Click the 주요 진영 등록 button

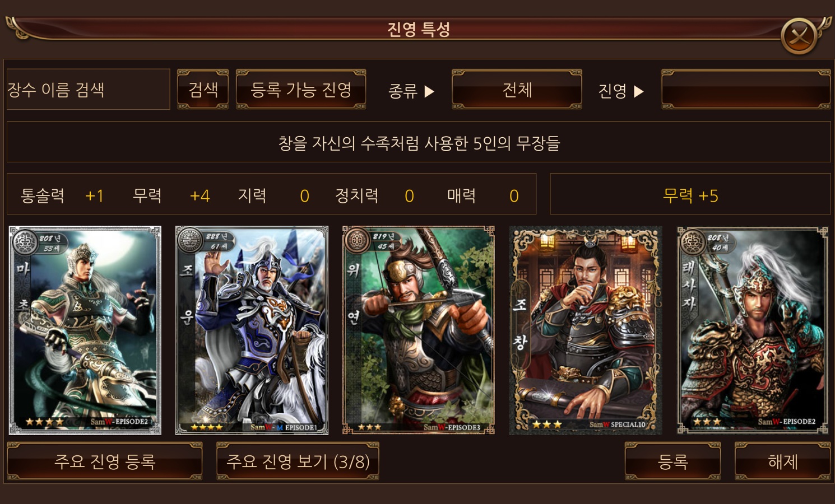(105, 461)
